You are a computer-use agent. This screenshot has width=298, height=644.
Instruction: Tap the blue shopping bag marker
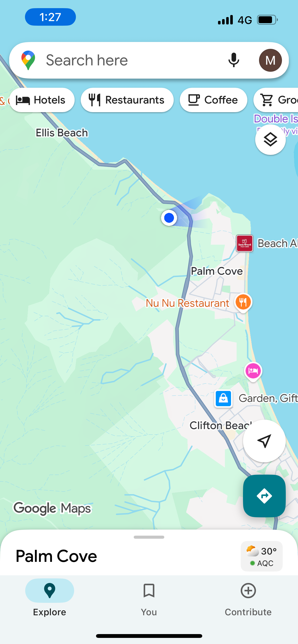coord(223,398)
